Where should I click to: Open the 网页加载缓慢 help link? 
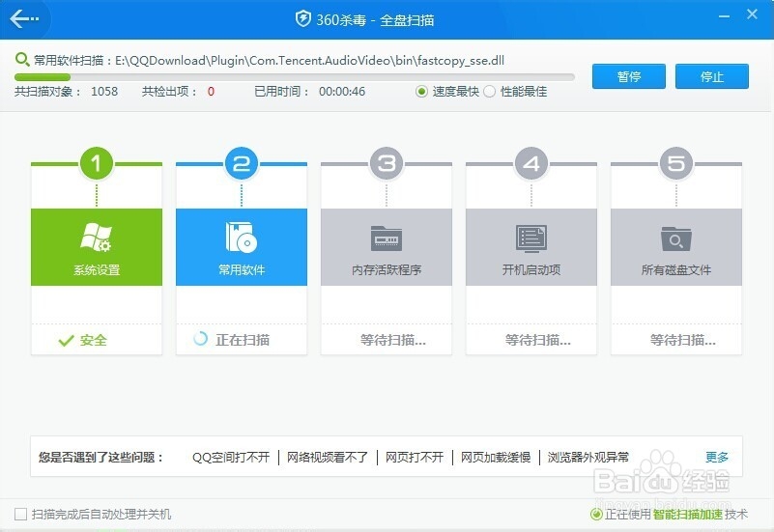tap(496, 458)
